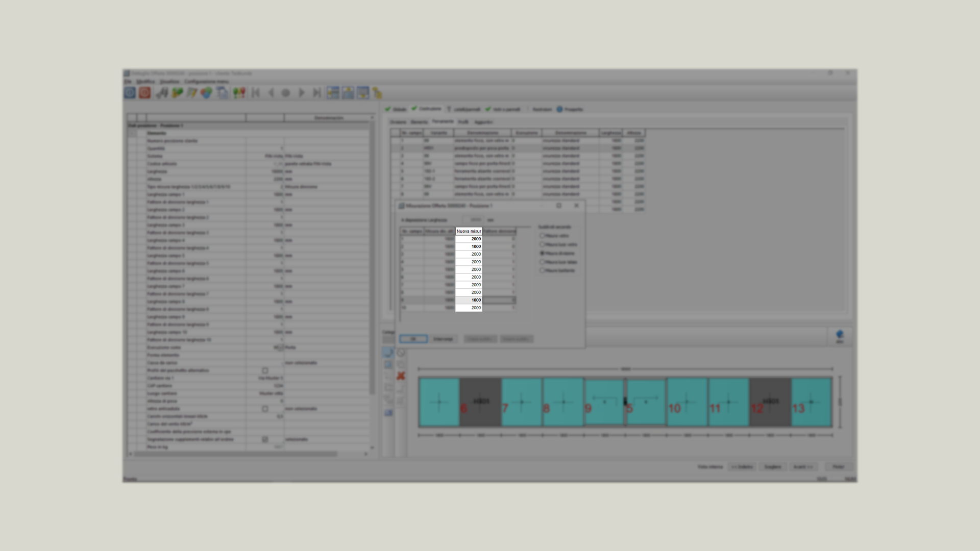Select drawing field labeled 13
Image resolution: width=980 pixels, height=551 pixels.
[811, 402]
